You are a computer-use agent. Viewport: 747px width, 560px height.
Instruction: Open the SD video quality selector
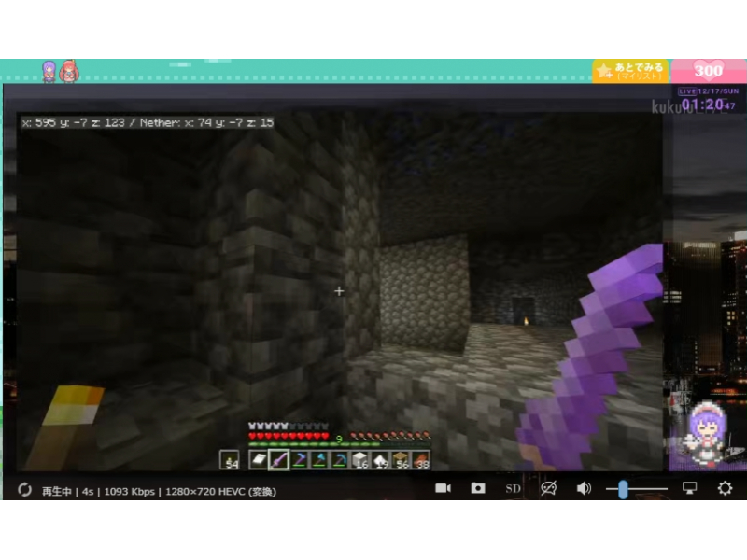click(x=513, y=488)
